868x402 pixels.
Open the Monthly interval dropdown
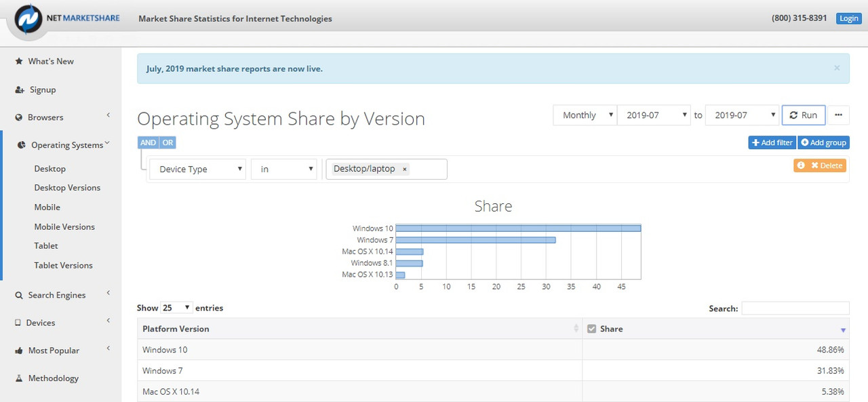(x=585, y=115)
